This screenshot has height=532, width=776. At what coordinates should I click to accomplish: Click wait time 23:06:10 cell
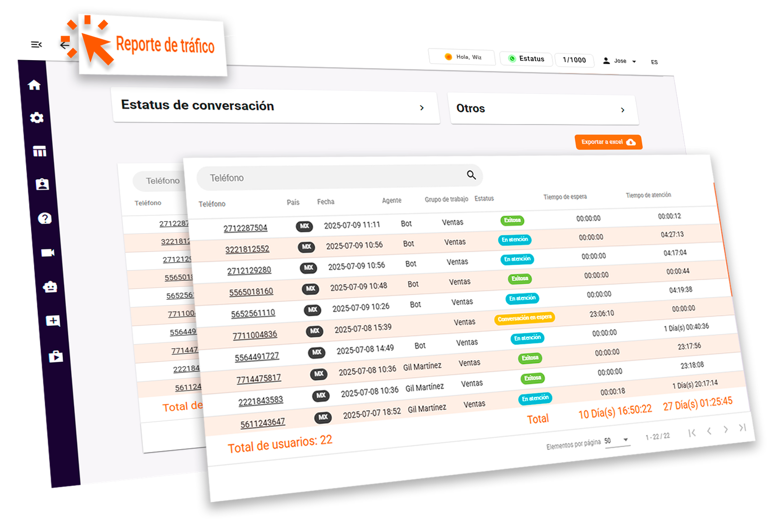[601, 314]
